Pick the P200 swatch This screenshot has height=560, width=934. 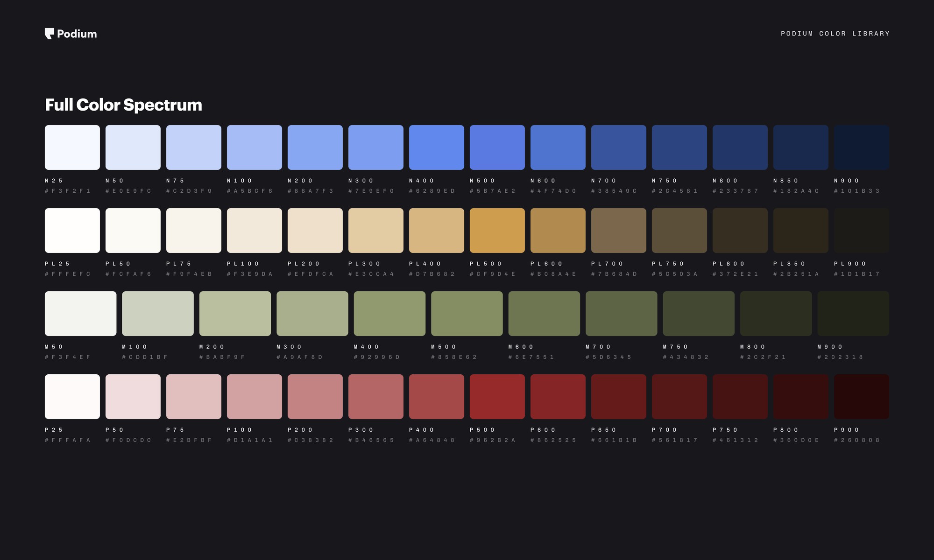tap(315, 397)
